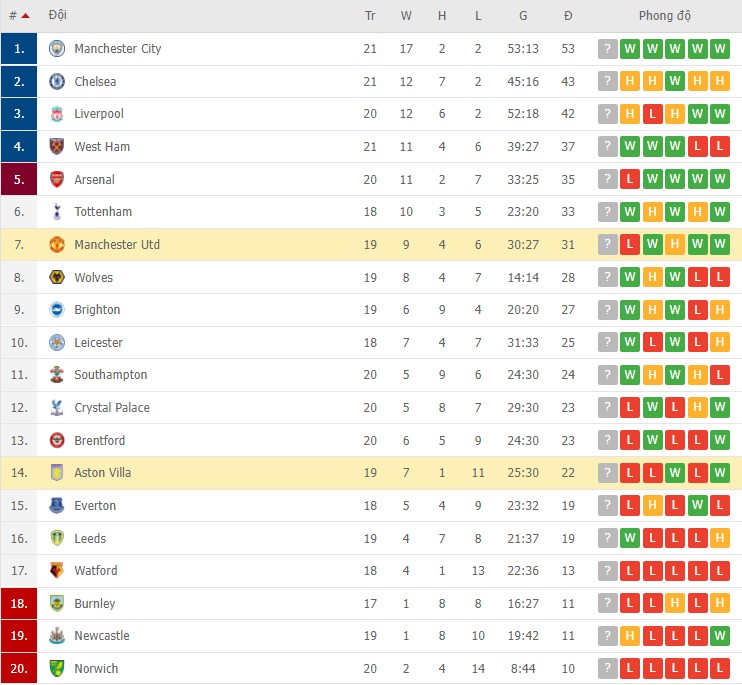
Task: Click the blue position 1 rank badge
Action: coord(19,49)
